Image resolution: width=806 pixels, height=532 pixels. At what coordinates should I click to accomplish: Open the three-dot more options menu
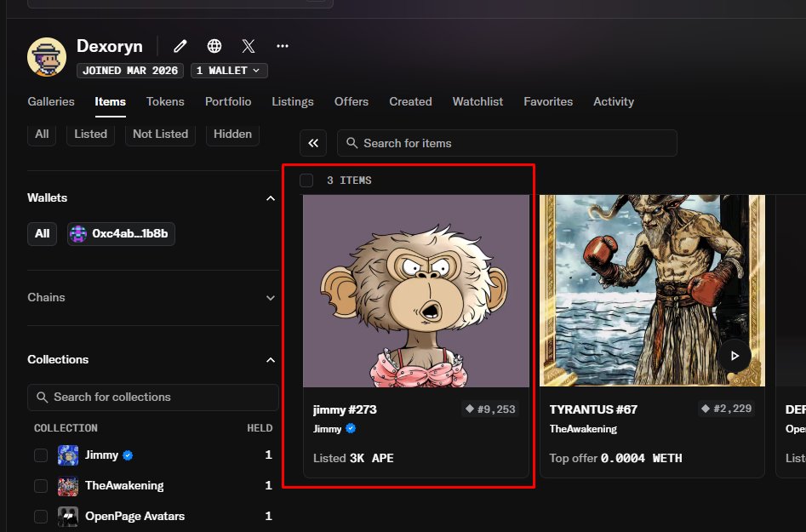coord(283,46)
